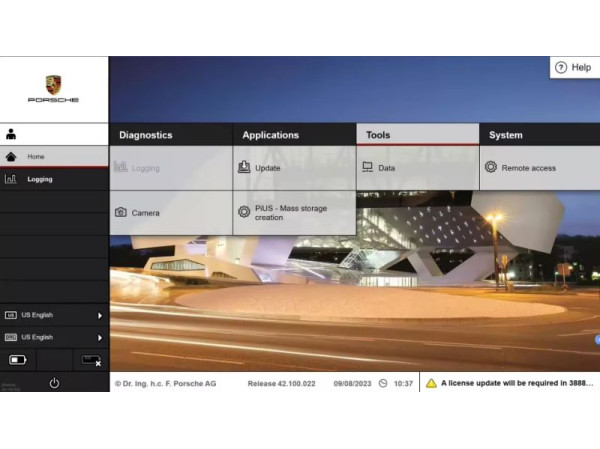This screenshot has height=449, width=600.
Task: Click the Remote access gear icon
Action: [x=491, y=168]
